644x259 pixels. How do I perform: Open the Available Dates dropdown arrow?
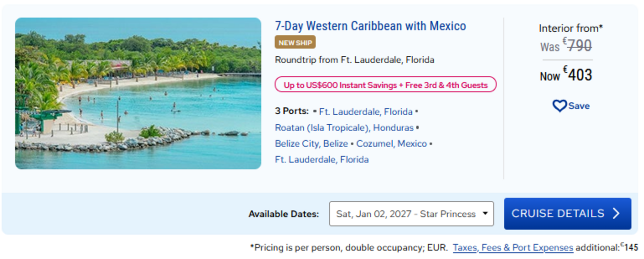click(x=485, y=213)
